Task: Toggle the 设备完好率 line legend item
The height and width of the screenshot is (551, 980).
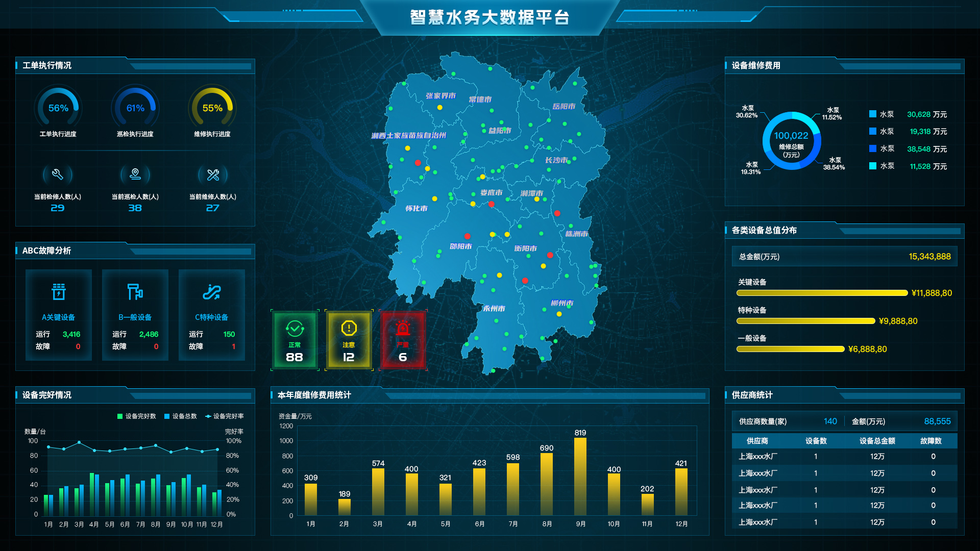Action: pos(225,416)
